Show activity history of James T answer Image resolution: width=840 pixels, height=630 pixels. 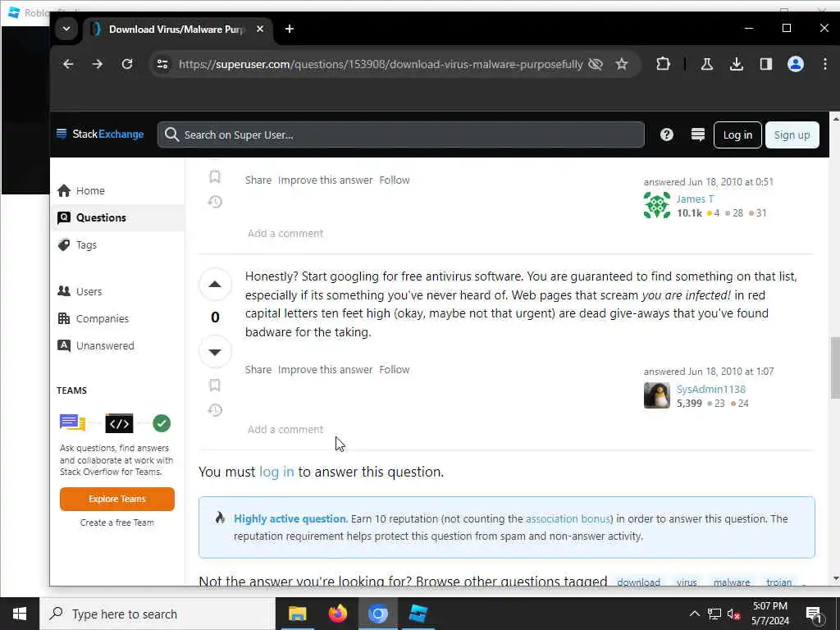215,202
